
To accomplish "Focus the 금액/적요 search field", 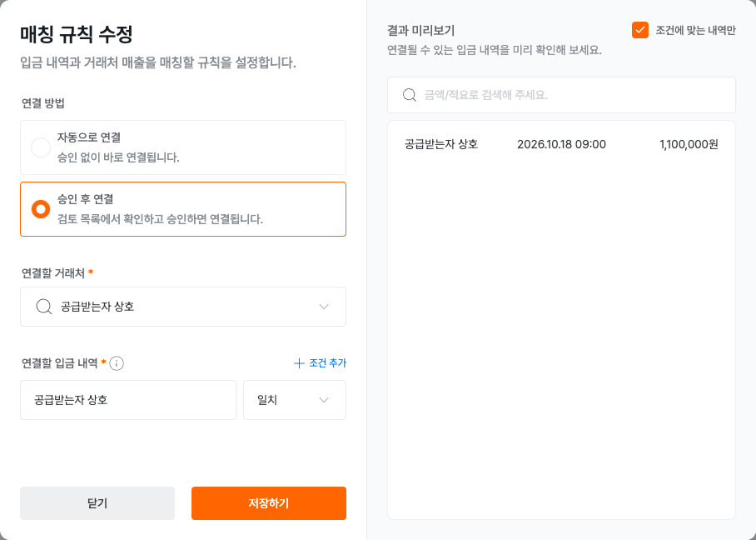I will pos(561,95).
